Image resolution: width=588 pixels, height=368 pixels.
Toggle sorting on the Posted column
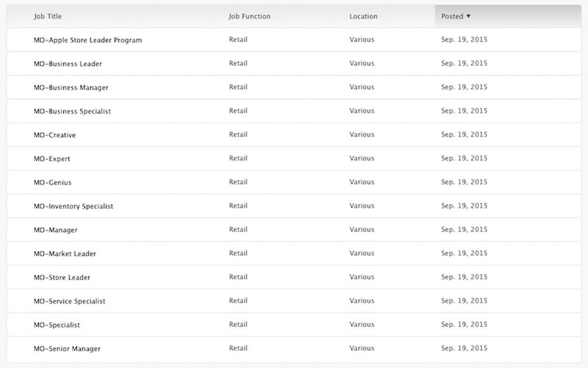point(452,16)
